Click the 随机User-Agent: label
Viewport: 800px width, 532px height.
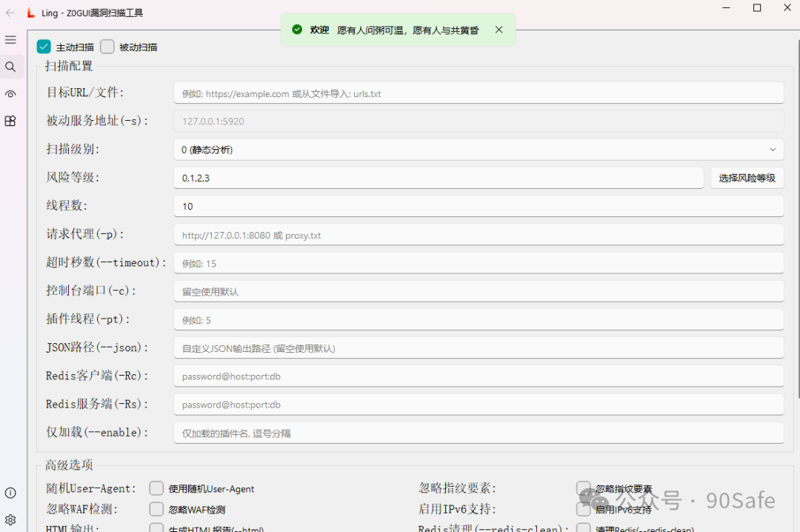click(x=91, y=488)
